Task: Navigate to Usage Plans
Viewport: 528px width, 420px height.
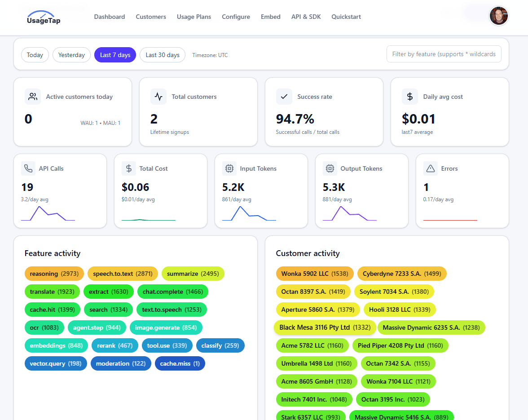Action: point(194,17)
